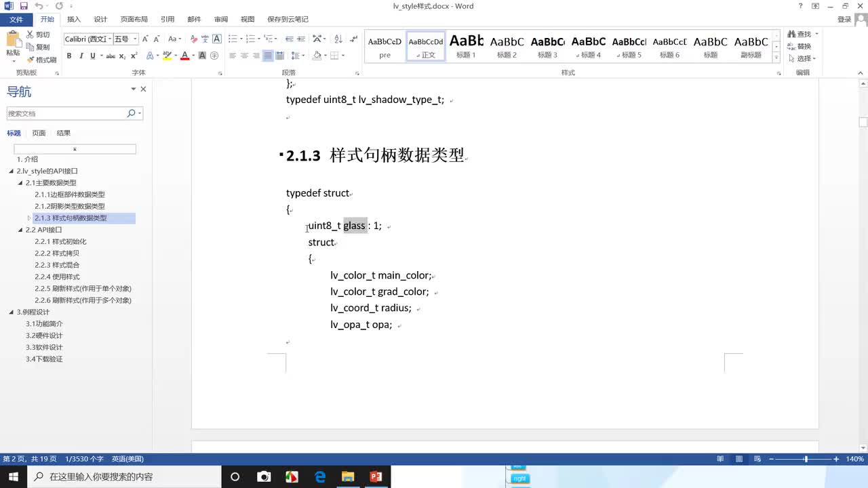The width and height of the screenshot is (868, 488).
Task: Toggle italic formatting
Action: click(81, 56)
